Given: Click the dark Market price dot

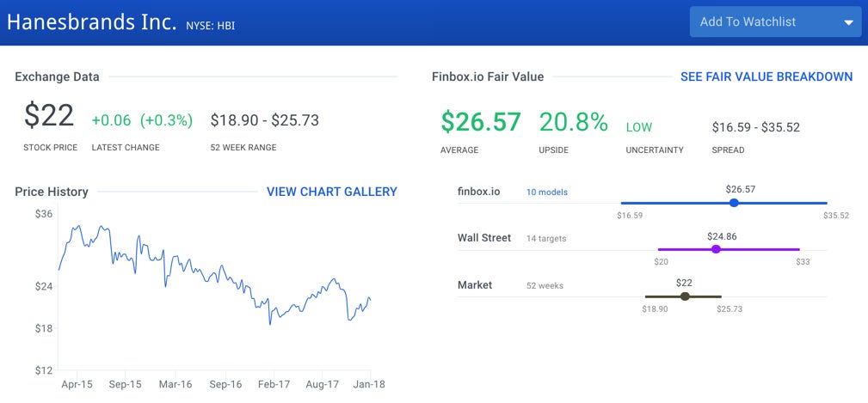Looking at the screenshot, I should (685, 296).
